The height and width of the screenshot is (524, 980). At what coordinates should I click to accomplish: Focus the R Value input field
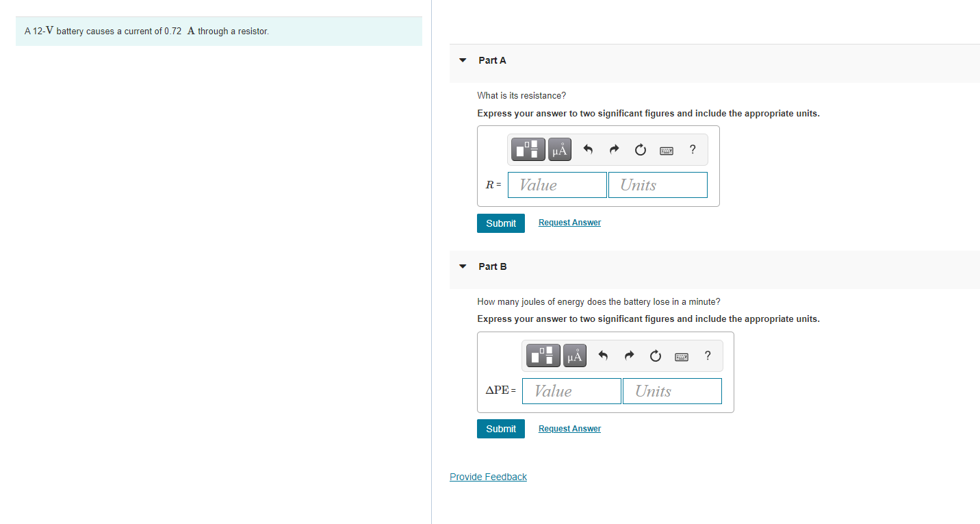[x=557, y=185]
